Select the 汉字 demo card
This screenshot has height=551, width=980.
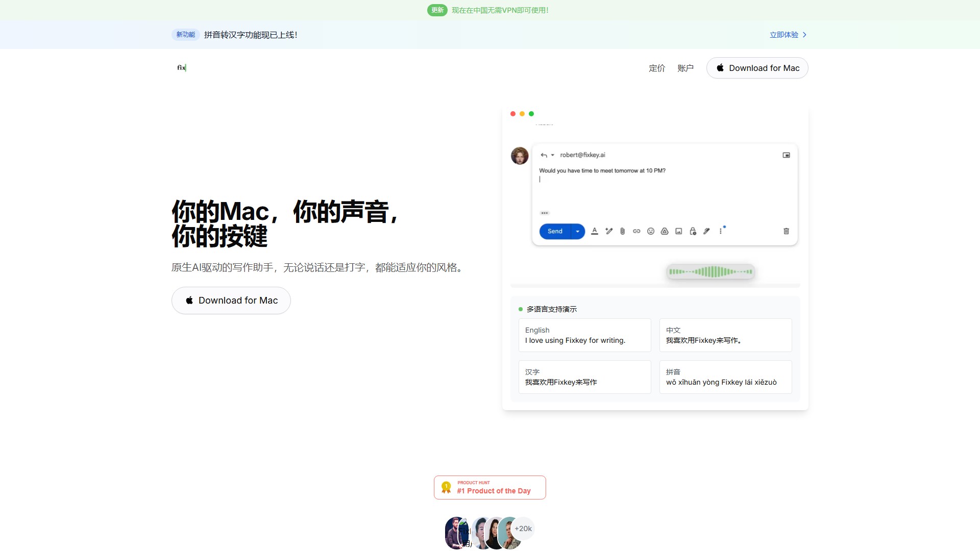click(585, 377)
